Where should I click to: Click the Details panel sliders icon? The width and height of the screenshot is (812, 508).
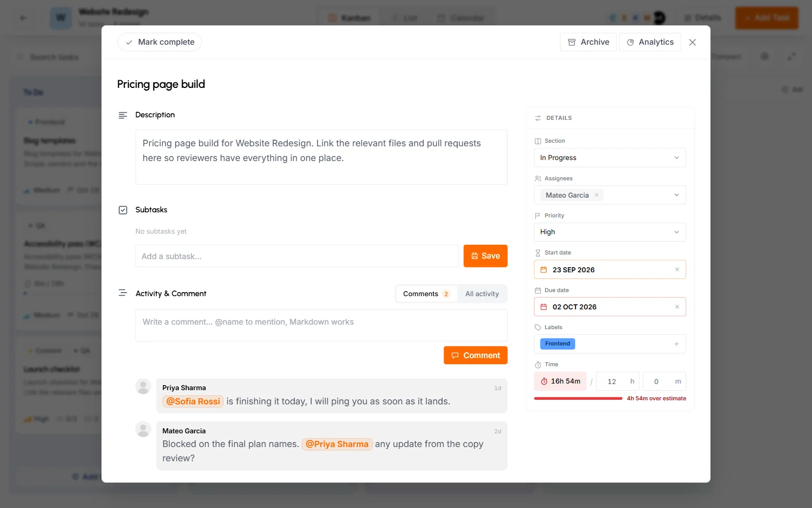click(x=538, y=118)
